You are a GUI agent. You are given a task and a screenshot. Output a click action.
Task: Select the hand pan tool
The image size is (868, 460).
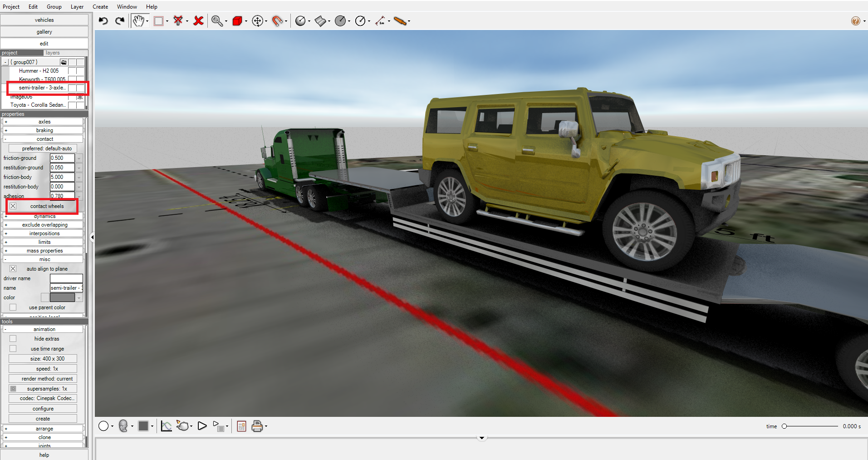pyautogui.click(x=138, y=21)
